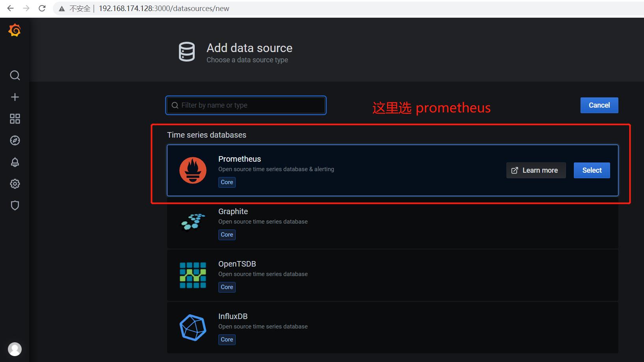The height and width of the screenshot is (362, 644).
Task: Click the Core badge under OpenTSDB
Action: [x=227, y=287]
